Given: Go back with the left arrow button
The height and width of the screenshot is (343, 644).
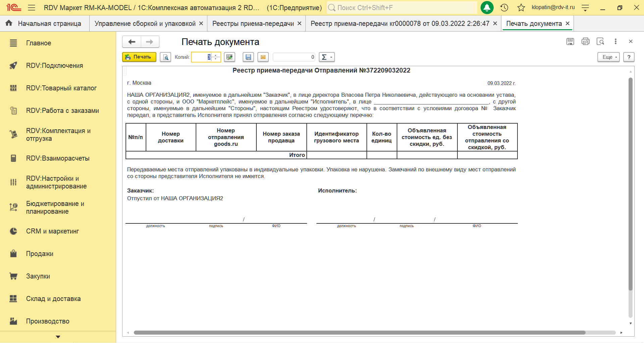Looking at the screenshot, I should pyautogui.click(x=132, y=42).
